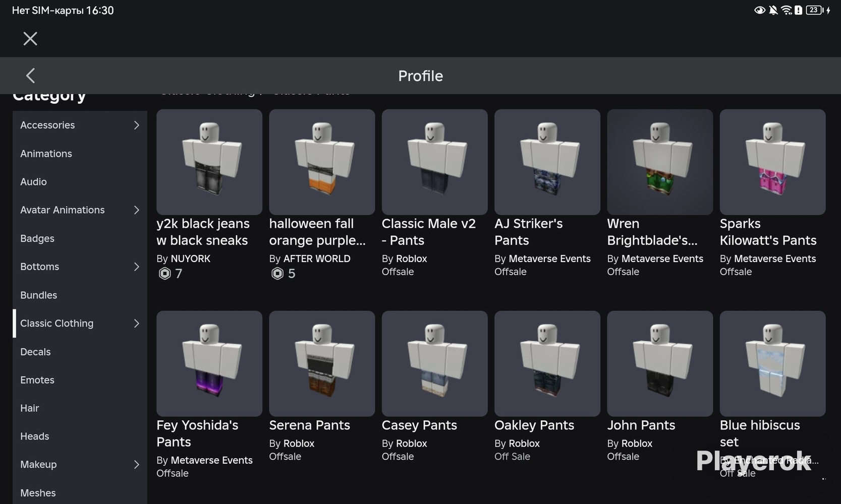Viewport: 841px width, 504px height.
Task: Open Roblox creator link under Oakley Pants
Action: click(x=524, y=444)
